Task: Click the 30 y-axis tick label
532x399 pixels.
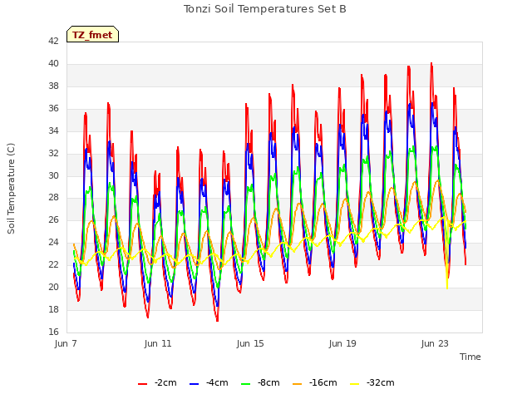Action: click(x=53, y=175)
